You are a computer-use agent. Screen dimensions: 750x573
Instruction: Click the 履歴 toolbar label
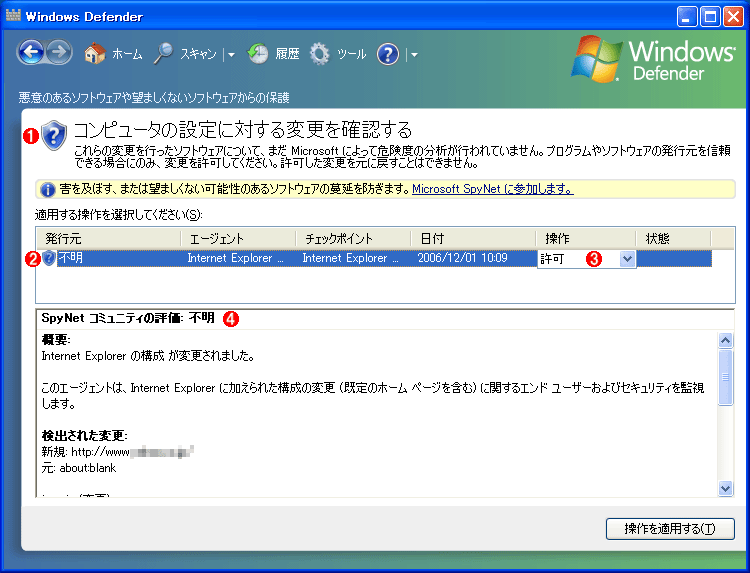(x=287, y=54)
